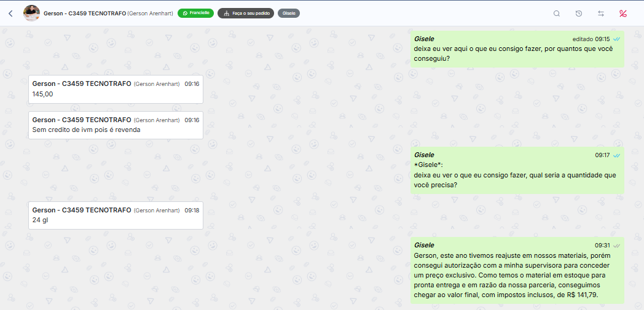This screenshot has width=644, height=310.
Task: Click Gisele's 09:31 message with R$ 141,79
Action: point(517,270)
